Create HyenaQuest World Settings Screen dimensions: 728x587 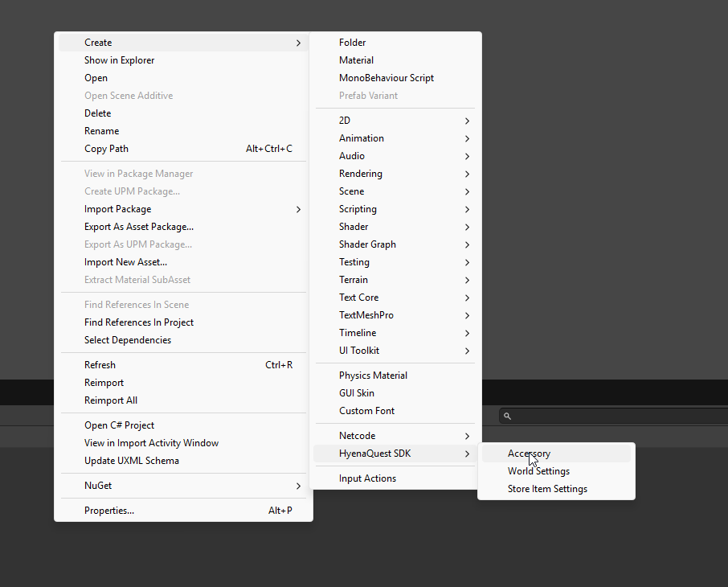(x=556, y=471)
